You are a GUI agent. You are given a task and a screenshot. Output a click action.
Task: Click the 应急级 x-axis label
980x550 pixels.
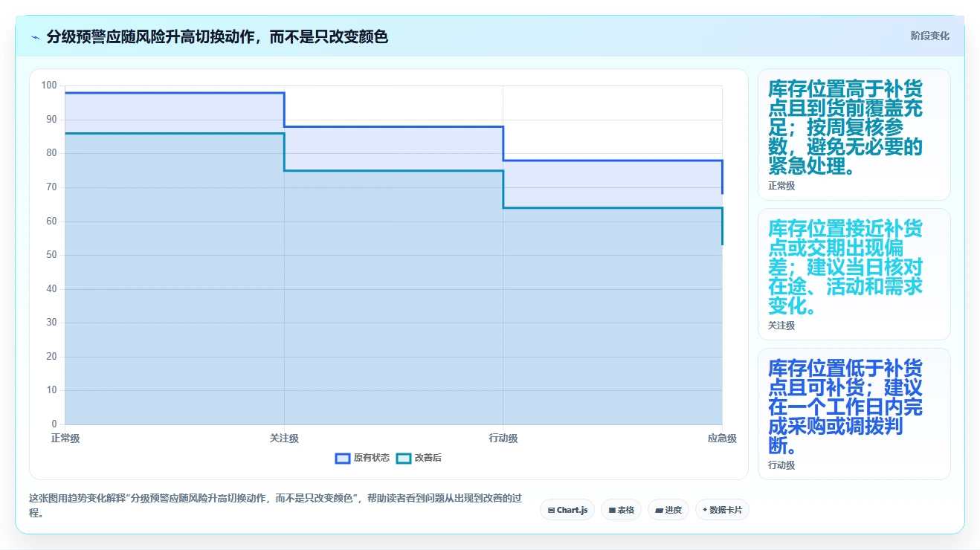click(722, 439)
